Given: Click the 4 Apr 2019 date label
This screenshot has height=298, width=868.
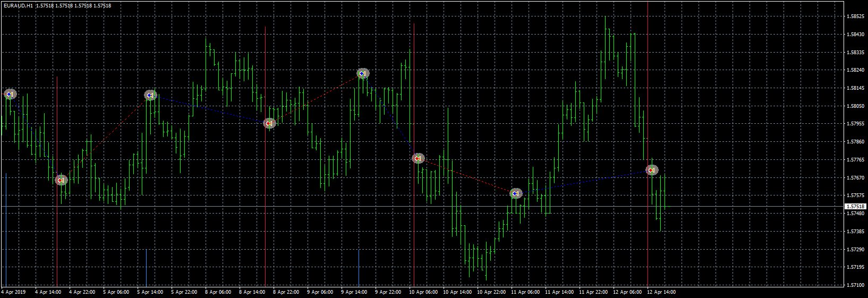Looking at the screenshot, I should tap(14, 292).
